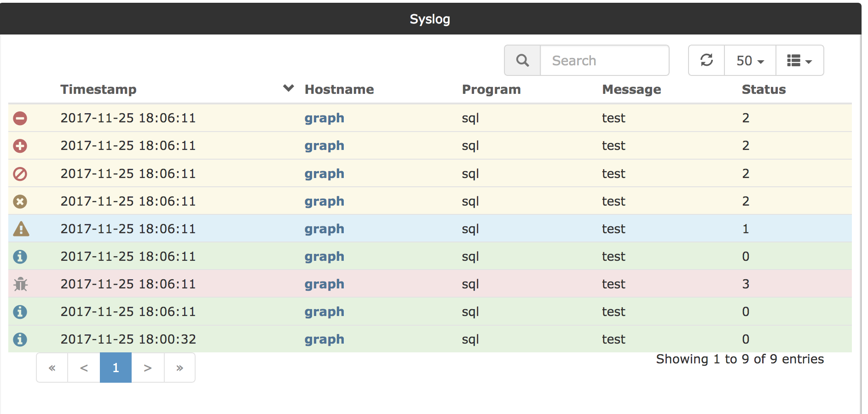Viewport: 868px width, 414px height.
Task: Go to the previous page (<)
Action: tap(84, 368)
